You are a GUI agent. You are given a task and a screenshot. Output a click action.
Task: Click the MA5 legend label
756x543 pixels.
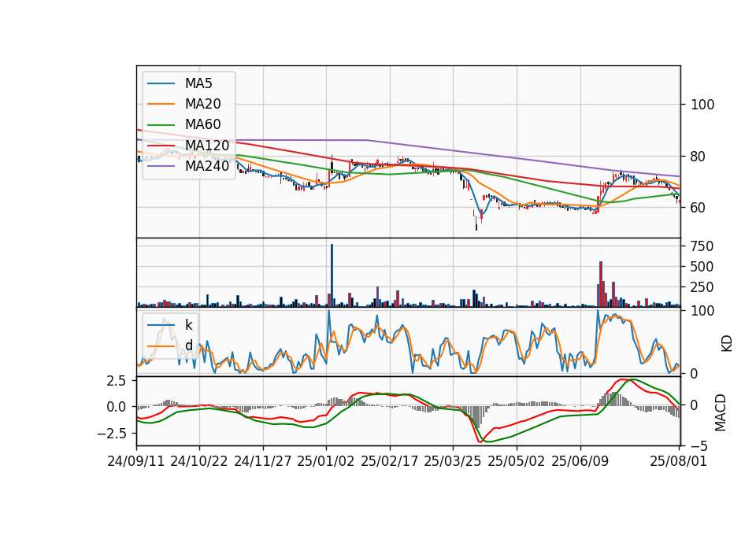[198, 83]
